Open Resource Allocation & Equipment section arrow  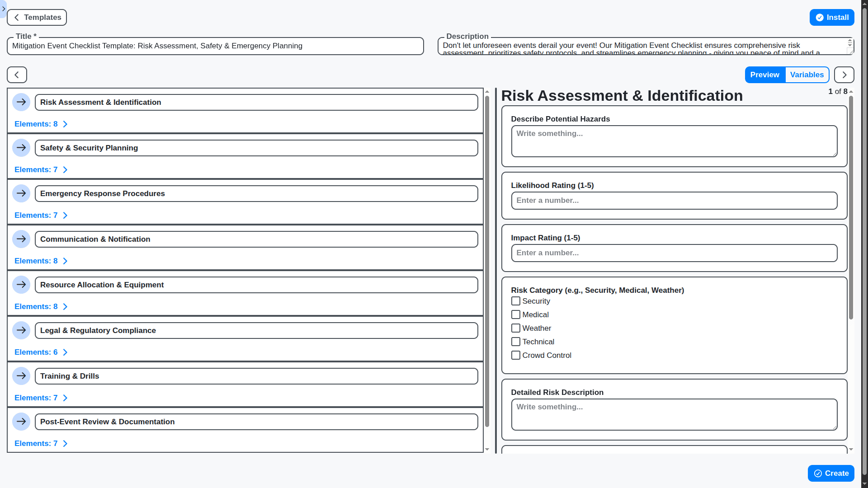tap(21, 285)
